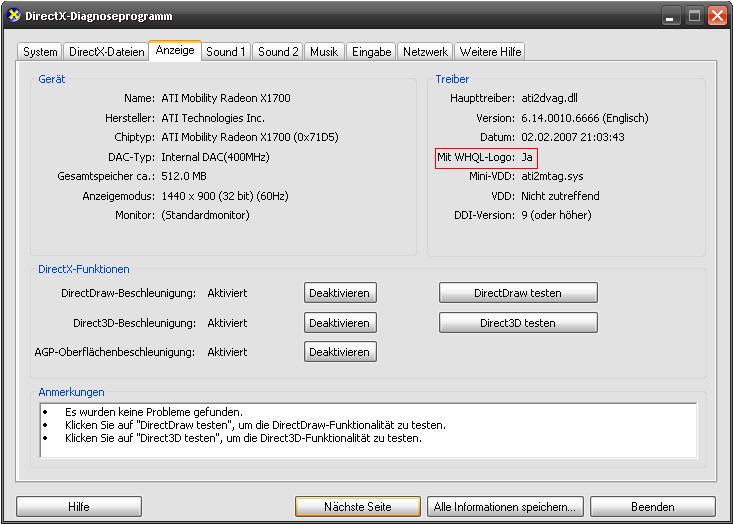Image resolution: width=733 pixels, height=524 pixels.
Task: Click the note about Direct3D-Funktionalität testing
Action: (243, 438)
